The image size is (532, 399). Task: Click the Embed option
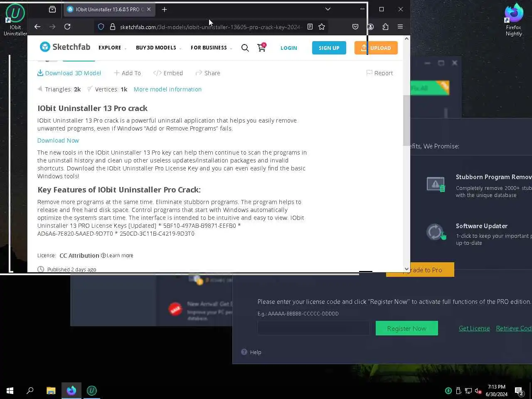pos(168,73)
